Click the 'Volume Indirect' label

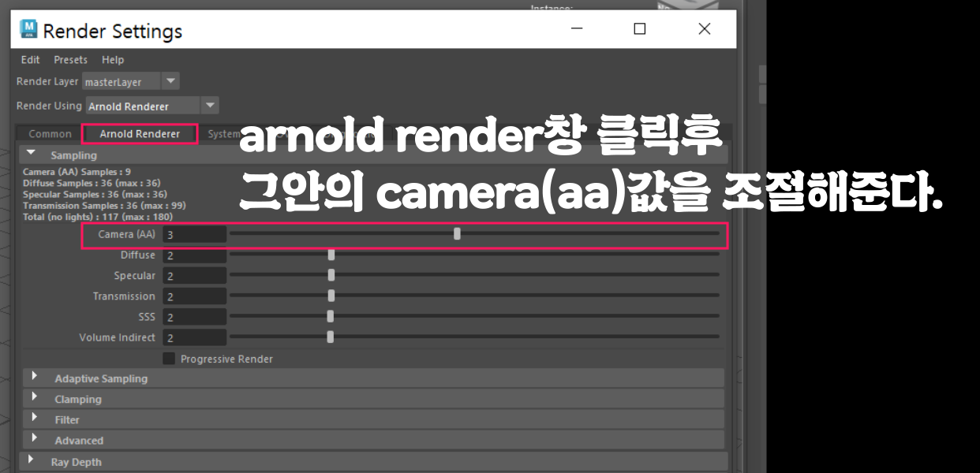coord(118,337)
